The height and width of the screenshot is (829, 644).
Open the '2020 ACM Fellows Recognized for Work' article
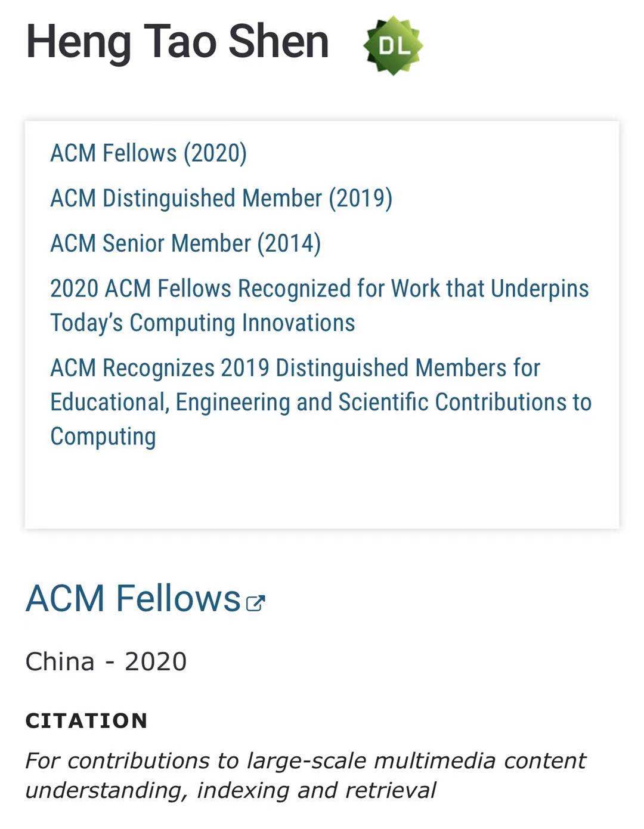tap(319, 289)
